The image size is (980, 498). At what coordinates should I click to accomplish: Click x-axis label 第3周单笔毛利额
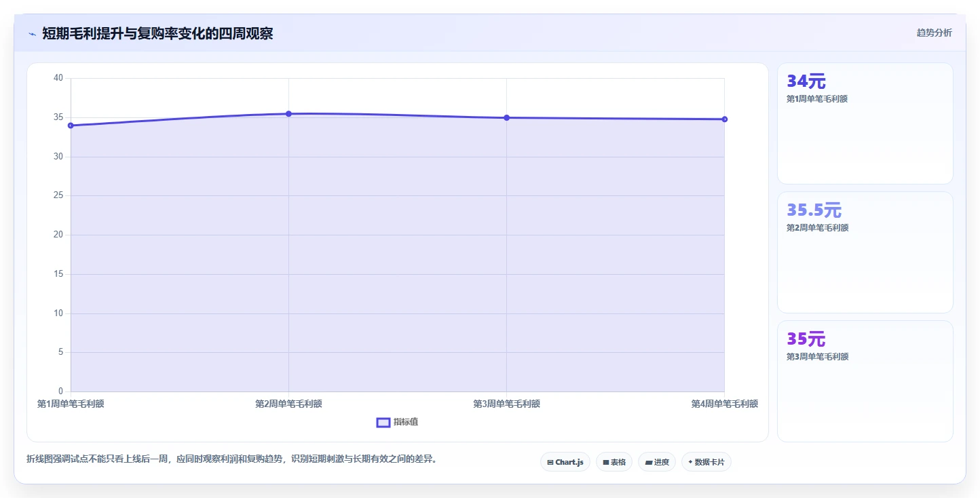[506, 404]
